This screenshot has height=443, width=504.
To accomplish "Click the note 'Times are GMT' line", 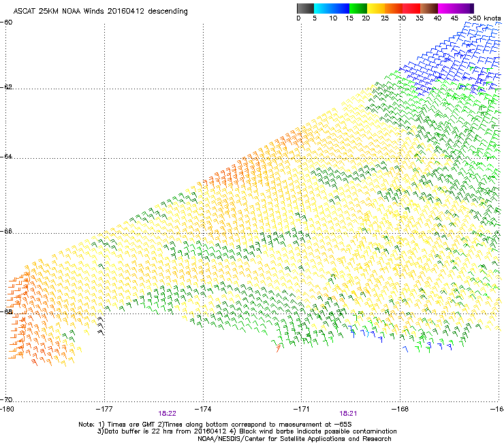I will point(215,425).
